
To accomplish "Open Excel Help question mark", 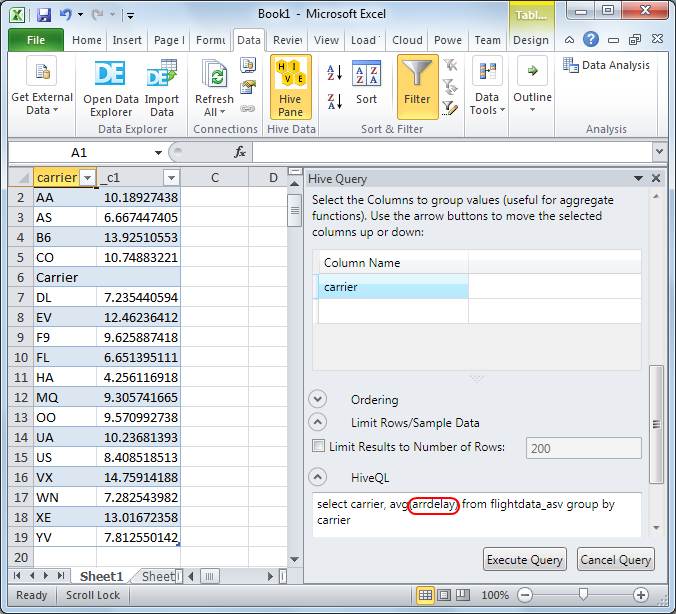I will point(591,40).
